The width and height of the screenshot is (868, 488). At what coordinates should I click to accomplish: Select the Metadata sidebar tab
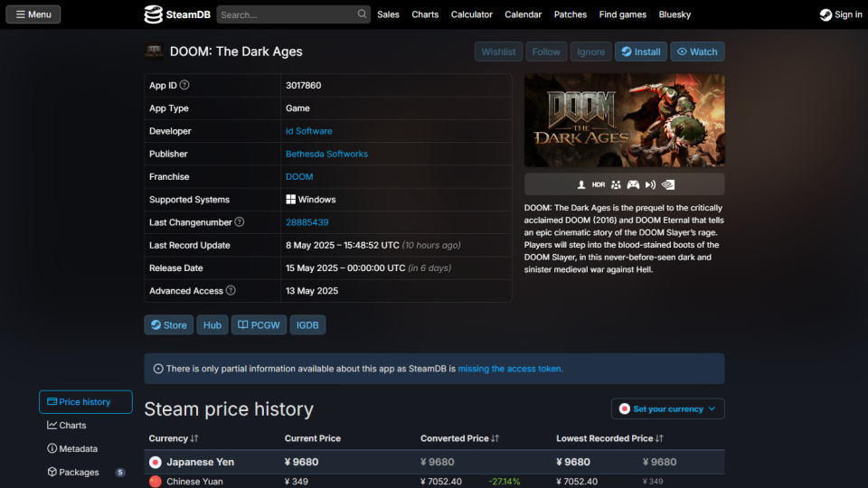coord(85,449)
